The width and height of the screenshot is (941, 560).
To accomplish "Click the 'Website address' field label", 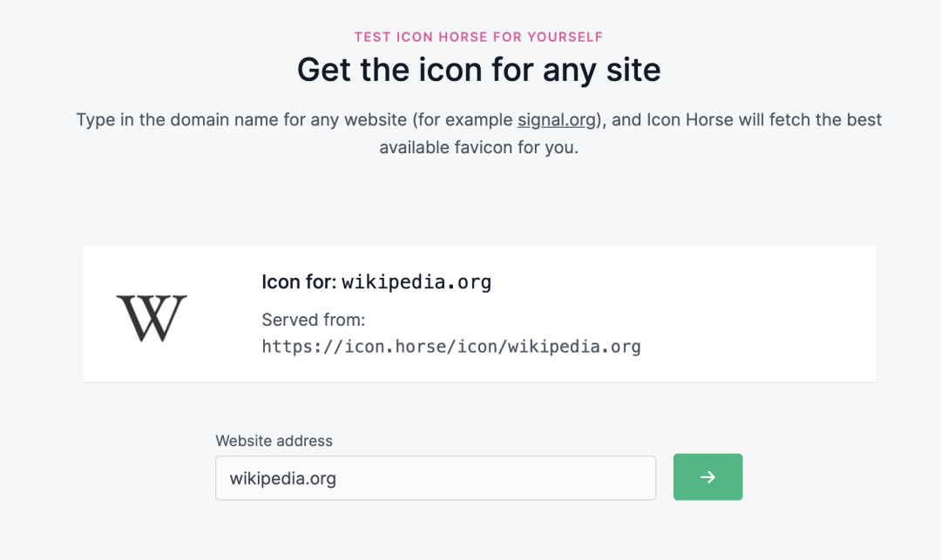I will [274, 441].
